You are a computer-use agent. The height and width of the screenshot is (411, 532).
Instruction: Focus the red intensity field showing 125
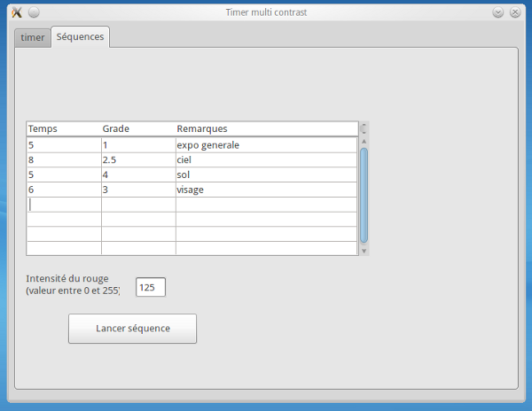pos(151,287)
